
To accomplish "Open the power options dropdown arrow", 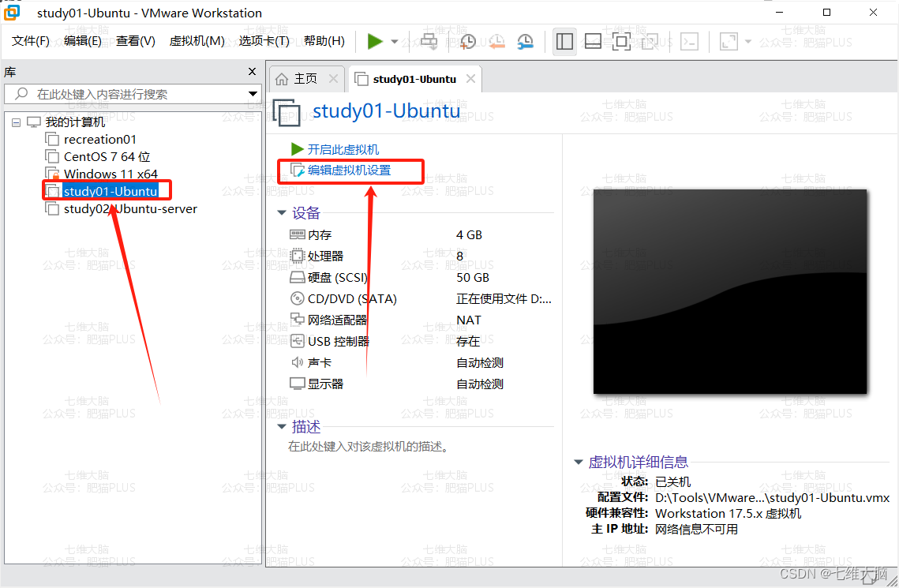I will tap(395, 41).
